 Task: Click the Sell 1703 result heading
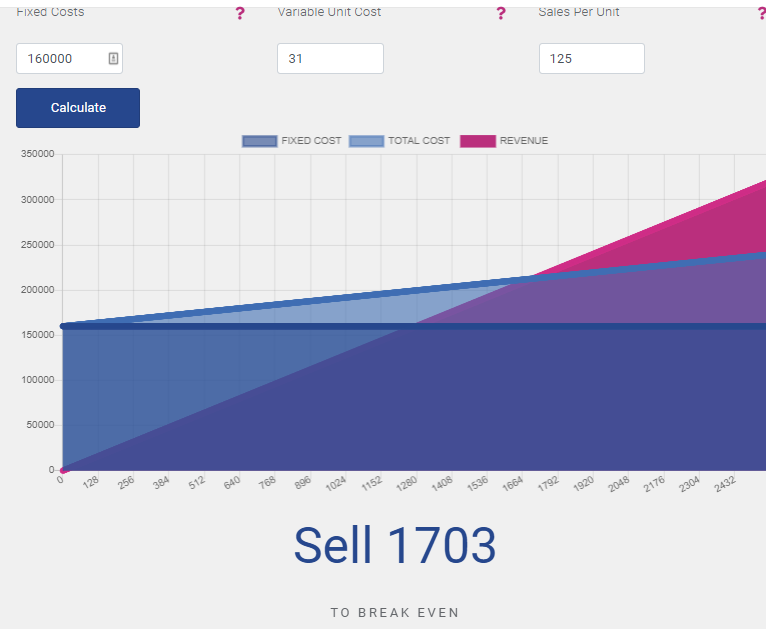[x=394, y=545]
